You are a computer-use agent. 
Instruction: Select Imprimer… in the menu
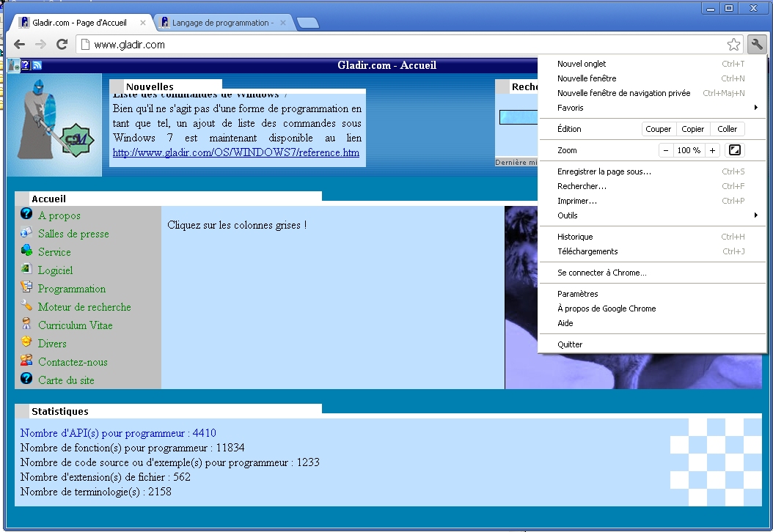pyautogui.click(x=652, y=201)
